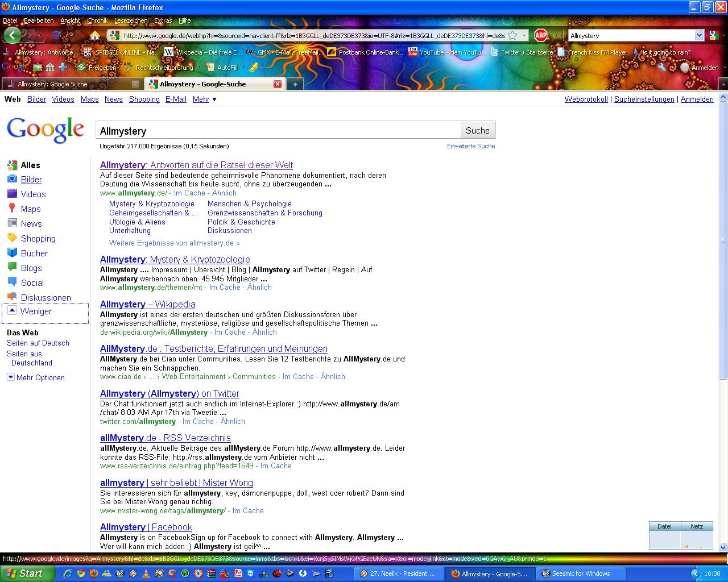
Task: Open a new tab with plus button
Action: [295, 84]
